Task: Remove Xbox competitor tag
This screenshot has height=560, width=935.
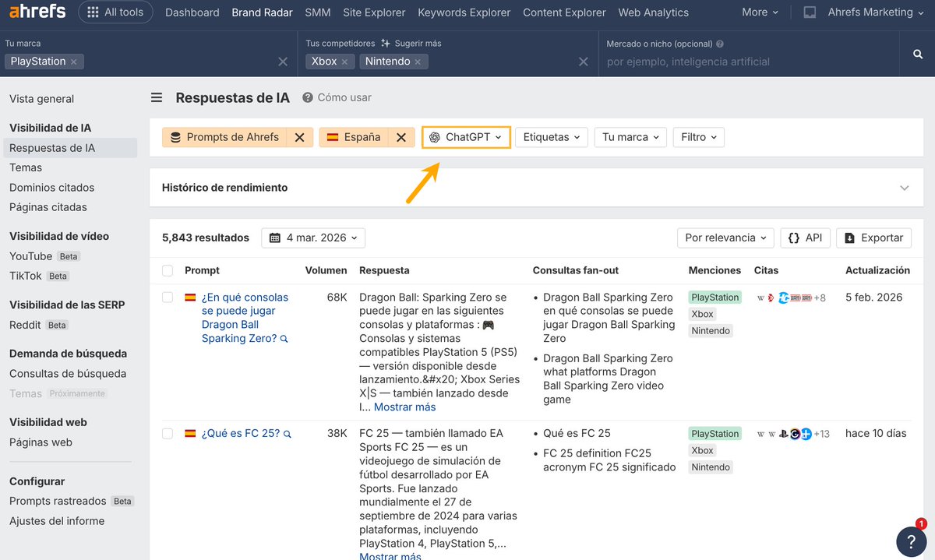Action: point(345,62)
